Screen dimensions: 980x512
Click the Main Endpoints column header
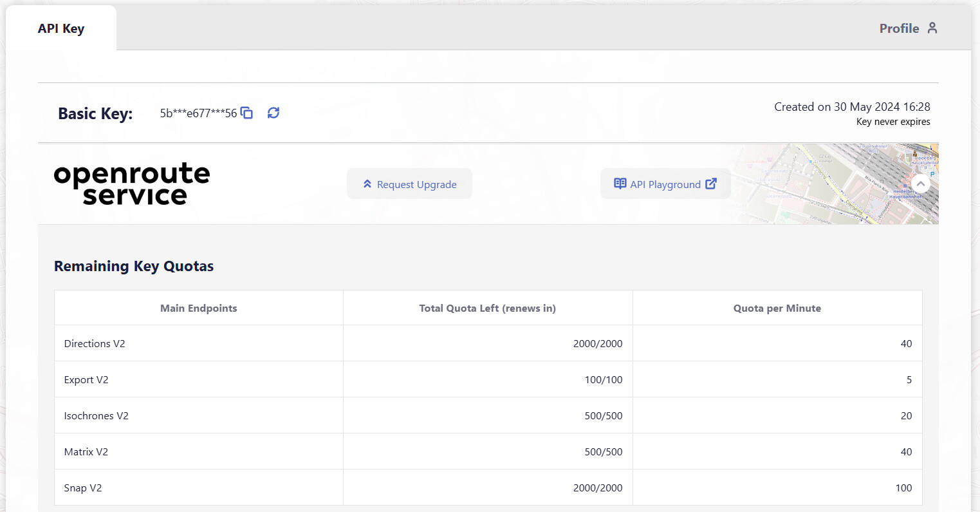(x=198, y=308)
